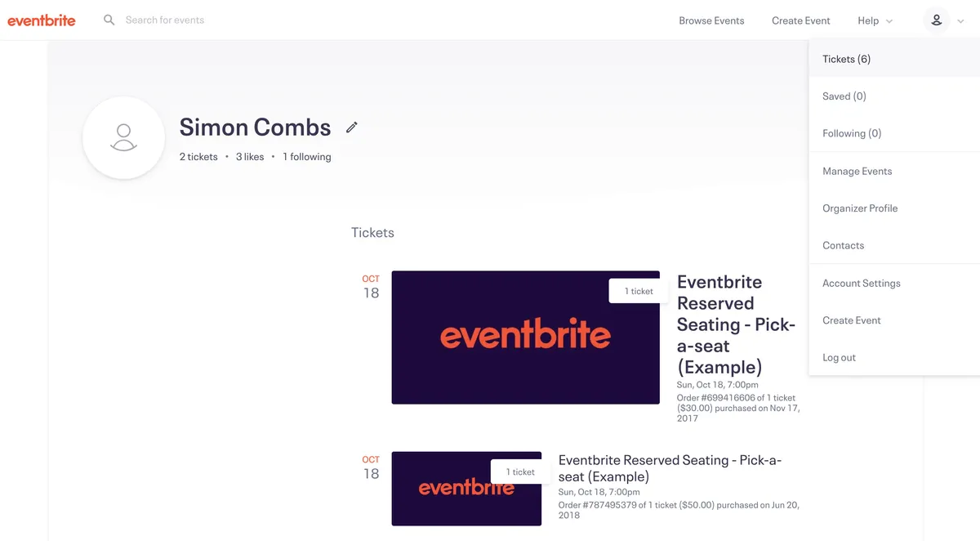Screen dimensions: 980x541
Task: Click order #787495379 details text
Action: (x=679, y=510)
